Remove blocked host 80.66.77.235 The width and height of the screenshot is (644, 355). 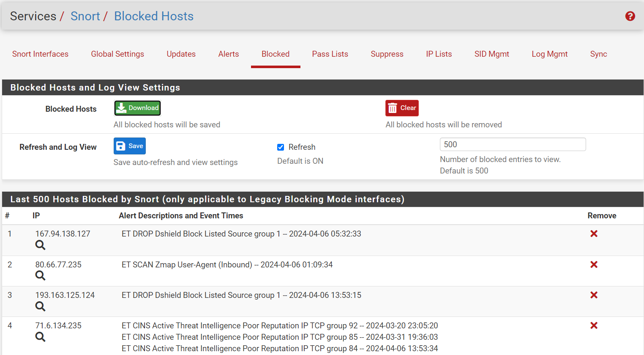[x=594, y=264]
